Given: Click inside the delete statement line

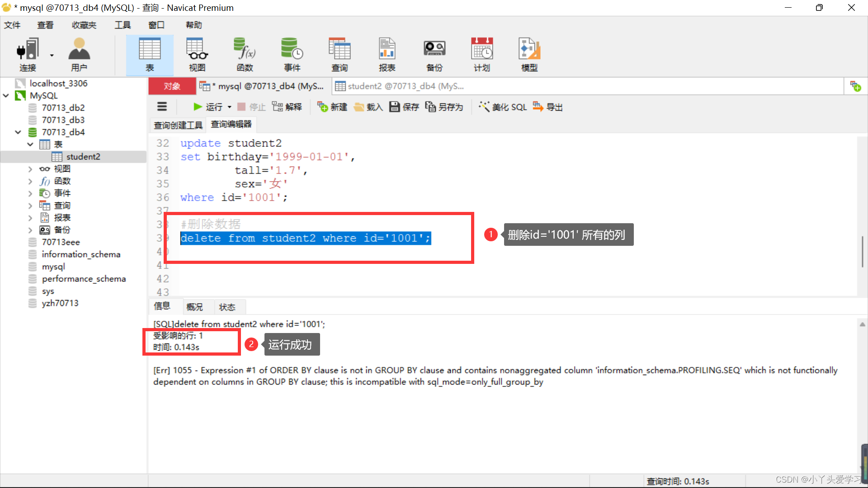Looking at the screenshot, I should tap(306, 238).
